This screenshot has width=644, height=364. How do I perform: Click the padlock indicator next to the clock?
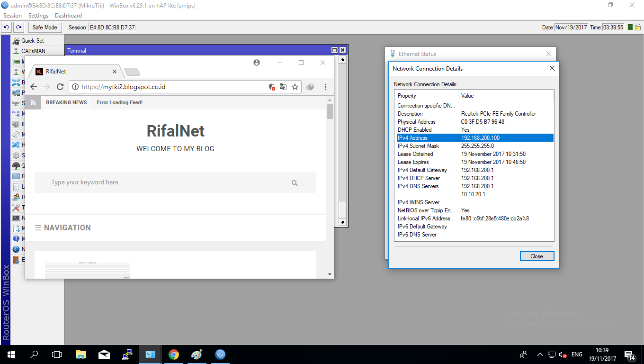(638, 27)
